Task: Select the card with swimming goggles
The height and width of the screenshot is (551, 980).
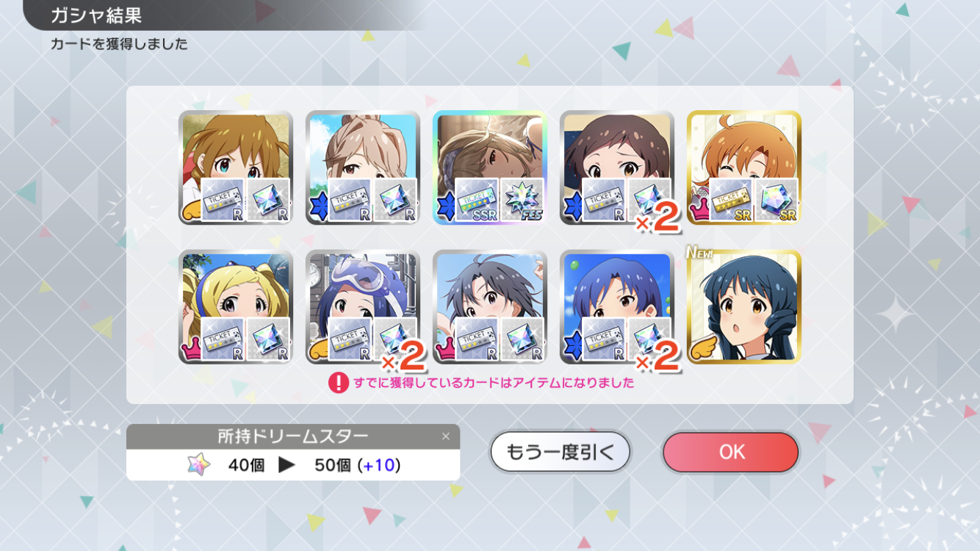Action: click(363, 307)
